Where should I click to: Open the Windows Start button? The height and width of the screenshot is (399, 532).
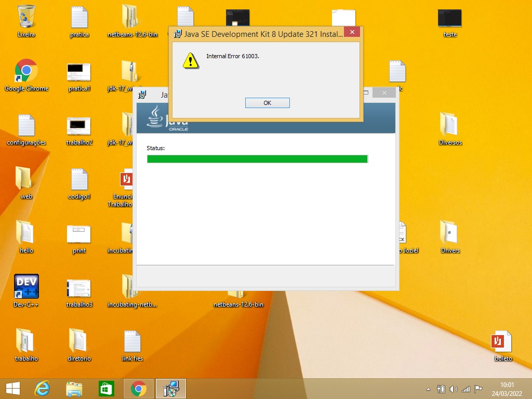pos(13,389)
